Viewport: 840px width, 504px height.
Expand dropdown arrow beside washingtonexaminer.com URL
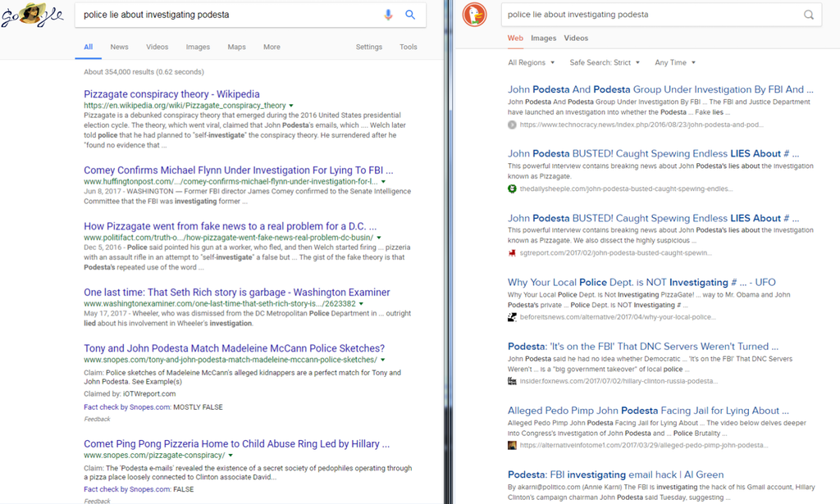[x=361, y=304]
